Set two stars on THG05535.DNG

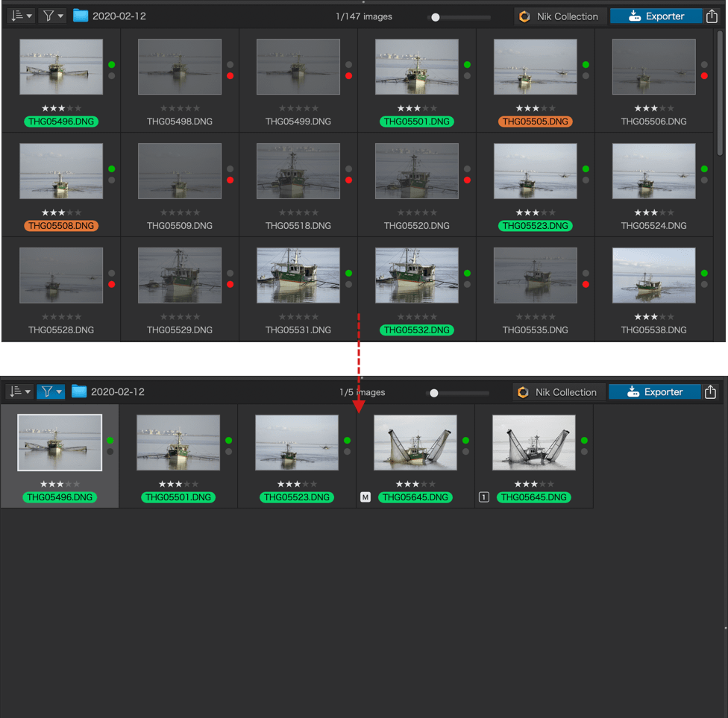click(527, 317)
